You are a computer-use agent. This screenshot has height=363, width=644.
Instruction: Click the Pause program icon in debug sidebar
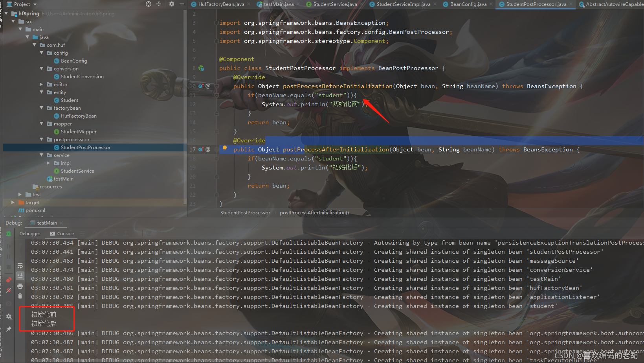[9, 256]
